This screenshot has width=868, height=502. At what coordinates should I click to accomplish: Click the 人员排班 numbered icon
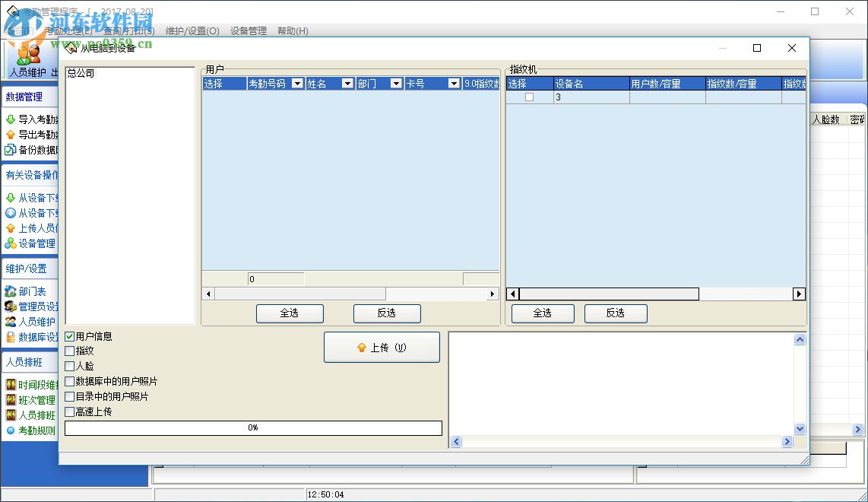coord(11,415)
